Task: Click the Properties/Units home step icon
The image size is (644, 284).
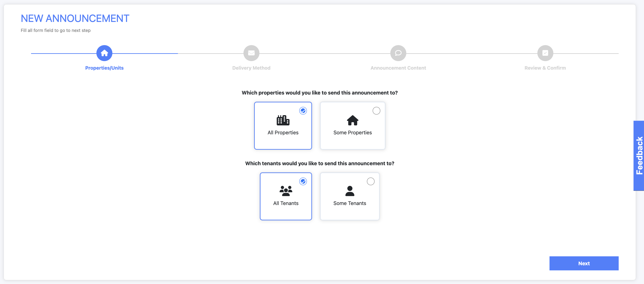Action: coord(104,53)
